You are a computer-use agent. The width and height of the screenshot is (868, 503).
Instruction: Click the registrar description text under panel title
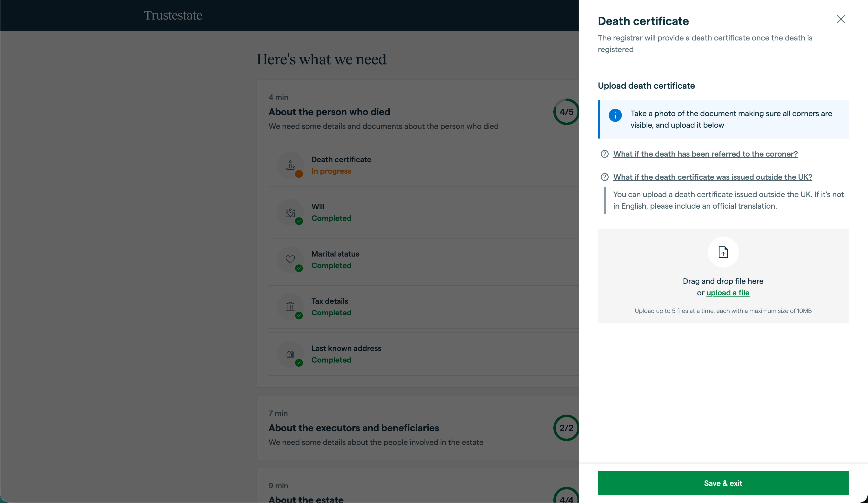click(x=705, y=43)
